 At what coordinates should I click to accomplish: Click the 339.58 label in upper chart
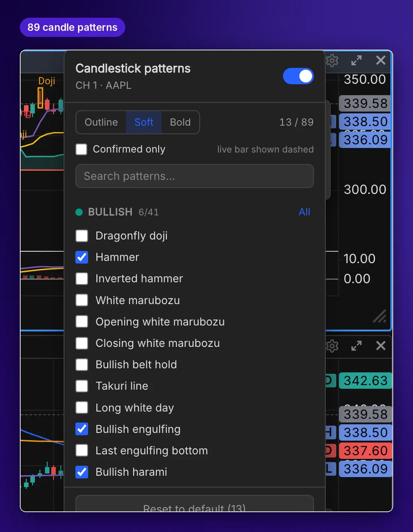point(365,104)
